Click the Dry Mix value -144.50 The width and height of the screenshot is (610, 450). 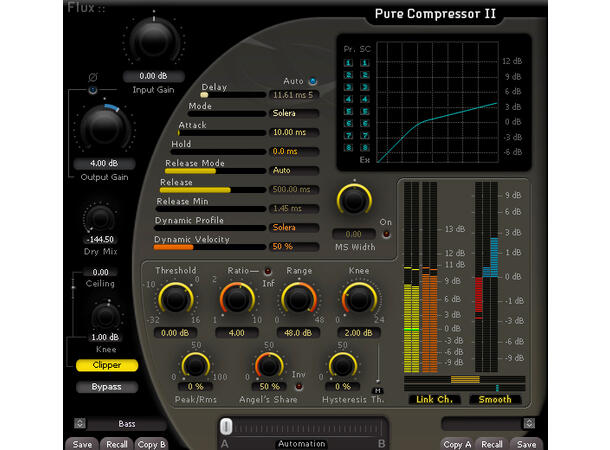coord(100,240)
